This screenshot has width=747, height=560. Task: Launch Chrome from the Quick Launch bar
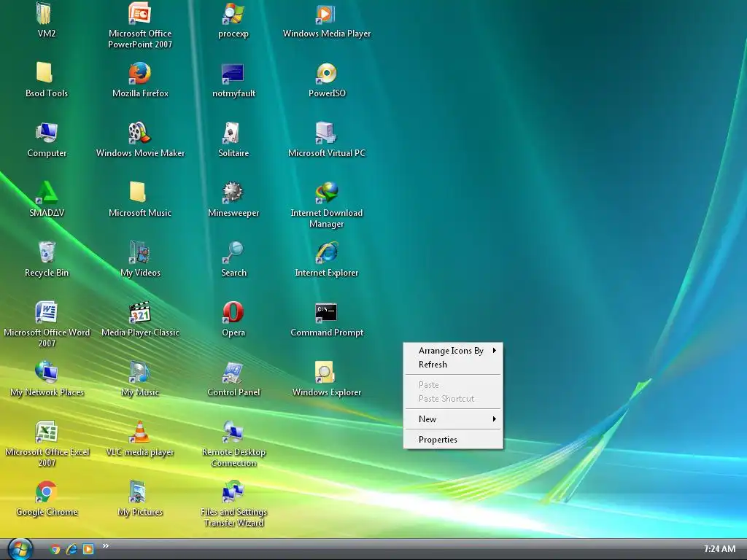(55, 549)
